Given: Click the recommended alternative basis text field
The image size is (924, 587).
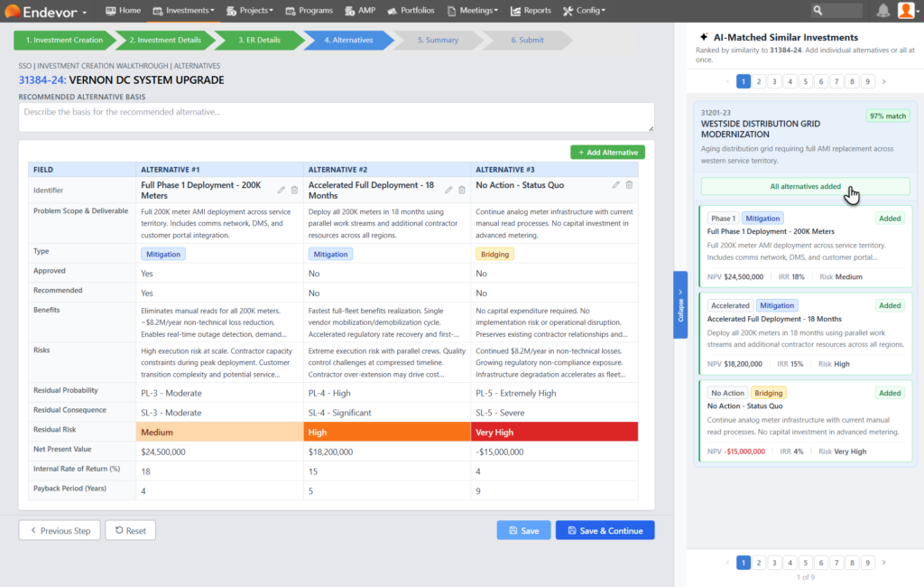Looking at the screenshot, I should 336,117.
